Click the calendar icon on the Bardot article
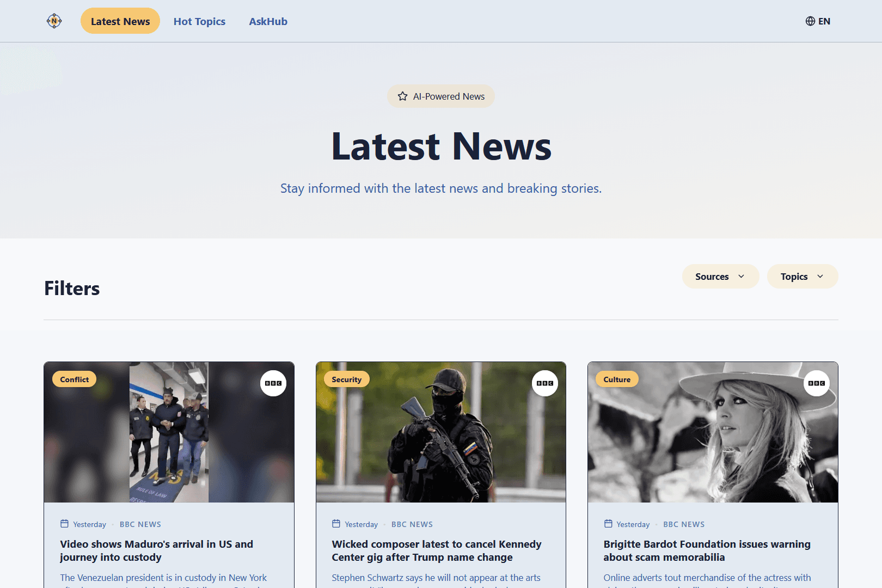 608,524
